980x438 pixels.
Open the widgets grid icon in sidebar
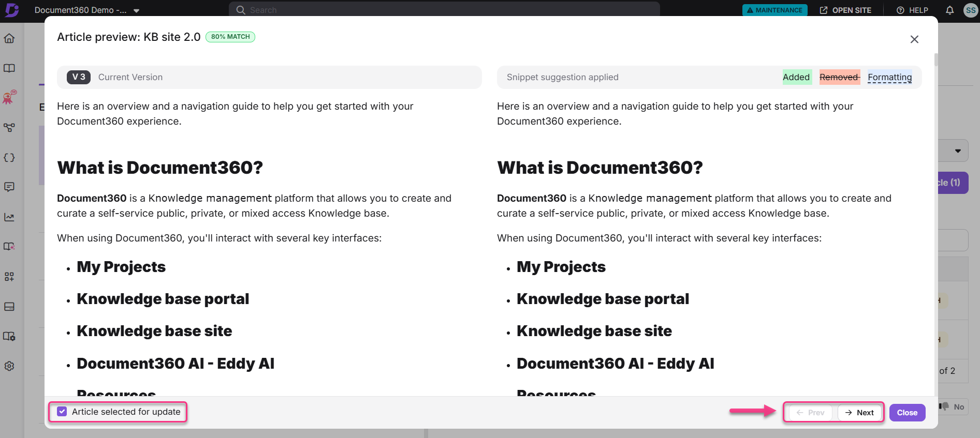coord(9,277)
